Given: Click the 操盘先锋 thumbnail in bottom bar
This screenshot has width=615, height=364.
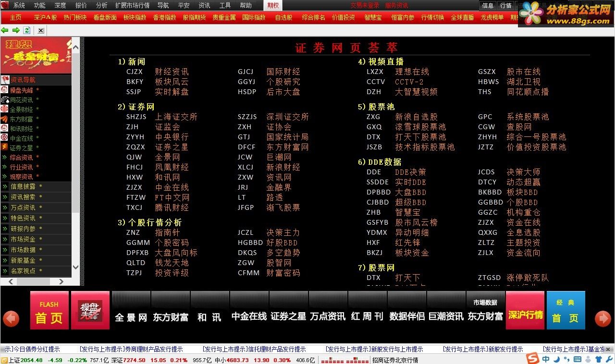Looking at the screenshot, I should point(90,310).
